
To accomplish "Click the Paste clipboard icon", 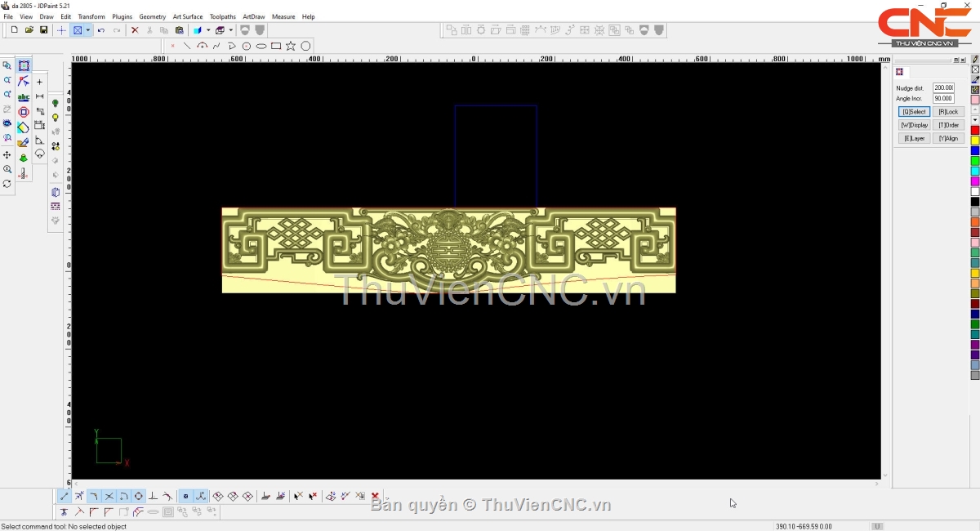I will coord(180,30).
